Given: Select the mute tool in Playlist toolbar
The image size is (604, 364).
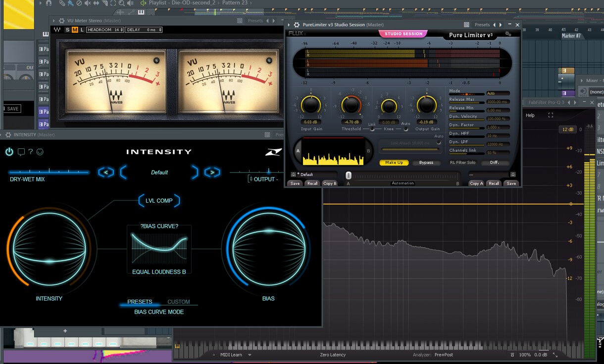Looking at the screenshot, I should click(x=88, y=3).
